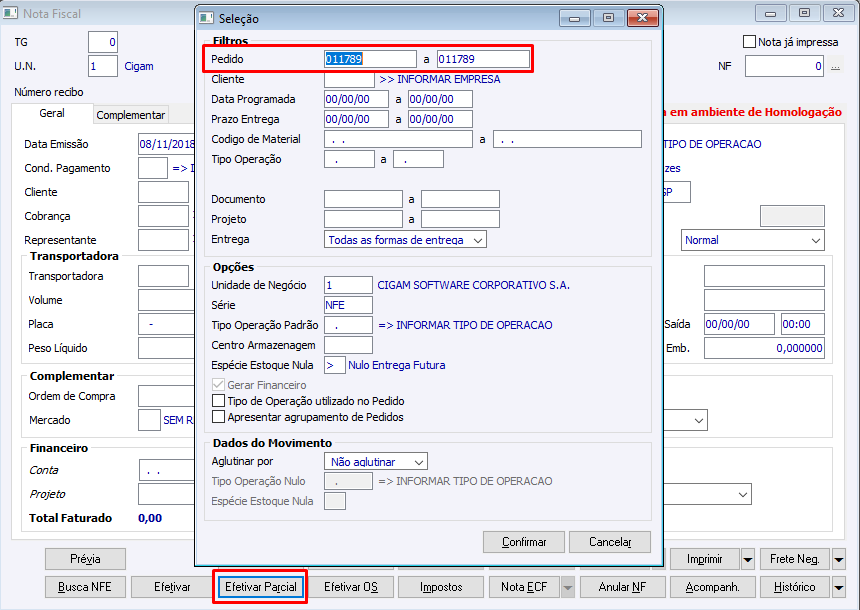Click the Efetivar Parcial button
The height and width of the screenshot is (610, 860).
click(261, 587)
